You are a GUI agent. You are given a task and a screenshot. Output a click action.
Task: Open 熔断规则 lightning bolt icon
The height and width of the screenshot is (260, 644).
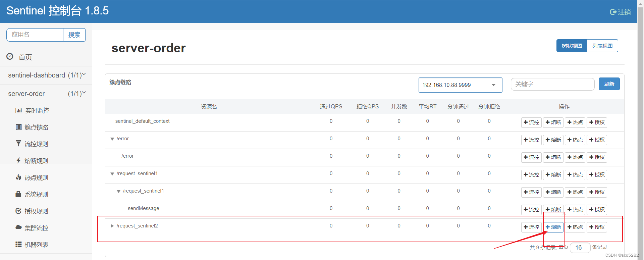click(18, 160)
